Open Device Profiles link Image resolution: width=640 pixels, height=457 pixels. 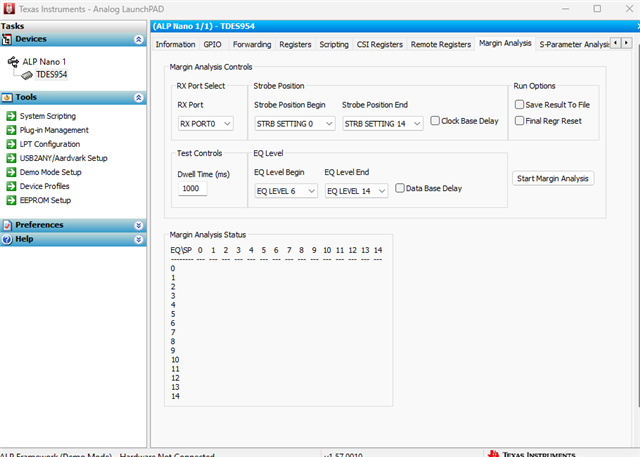tap(44, 186)
